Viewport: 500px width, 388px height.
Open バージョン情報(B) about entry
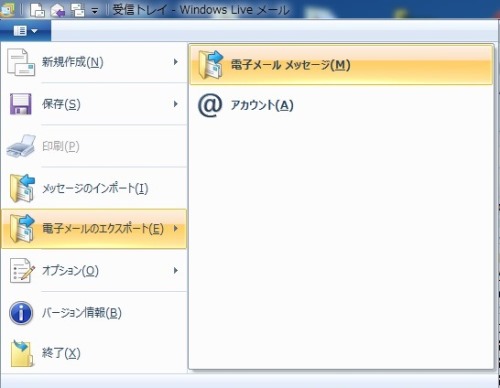coord(94,313)
